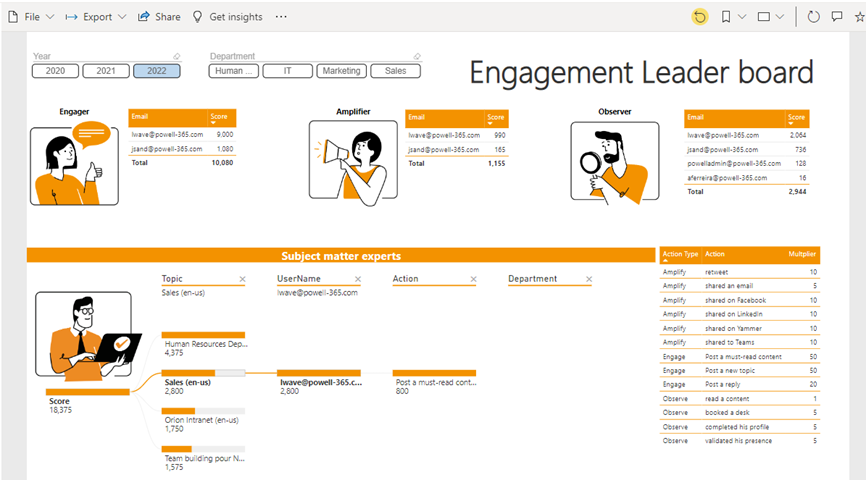Select the 2020 year slicer option
This screenshot has width=866, height=480.
[55, 71]
